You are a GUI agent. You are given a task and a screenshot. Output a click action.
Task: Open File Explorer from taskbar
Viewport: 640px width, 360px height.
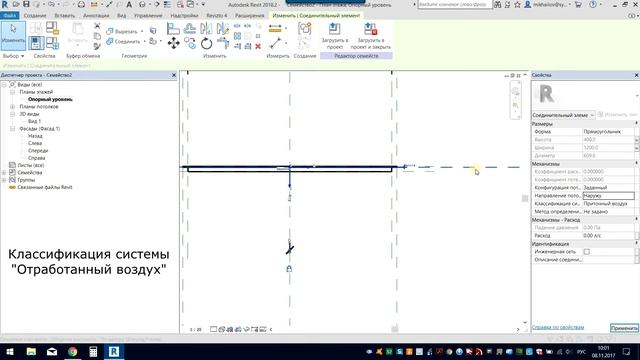[x=31, y=351]
